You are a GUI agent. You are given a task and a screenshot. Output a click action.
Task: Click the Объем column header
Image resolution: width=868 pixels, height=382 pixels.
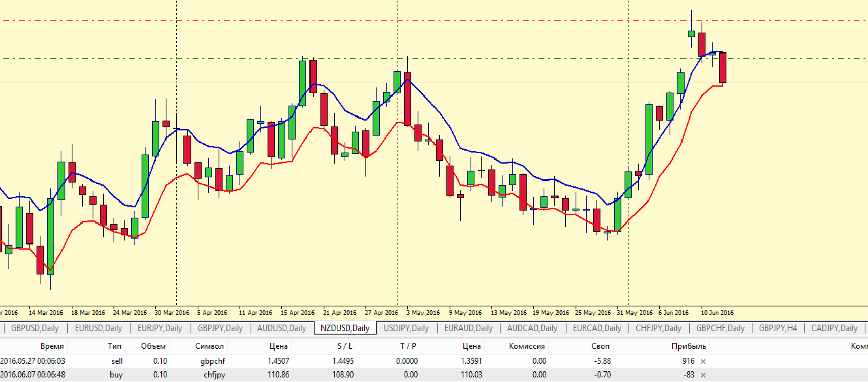coord(153,346)
